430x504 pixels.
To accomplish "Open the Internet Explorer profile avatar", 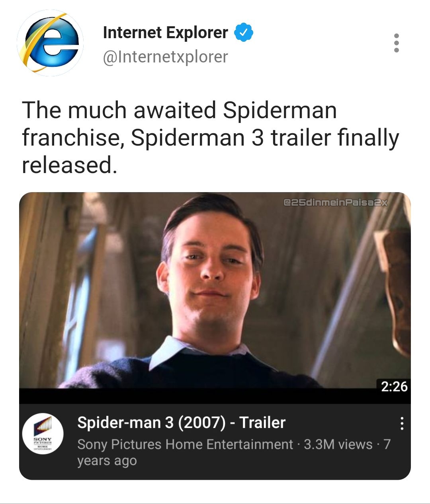I will click(50, 43).
